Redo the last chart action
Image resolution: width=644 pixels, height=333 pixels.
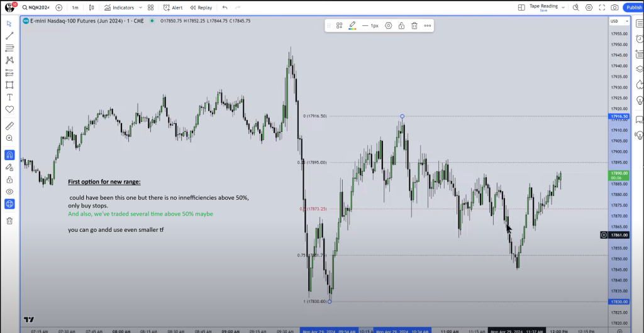click(x=237, y=8)
